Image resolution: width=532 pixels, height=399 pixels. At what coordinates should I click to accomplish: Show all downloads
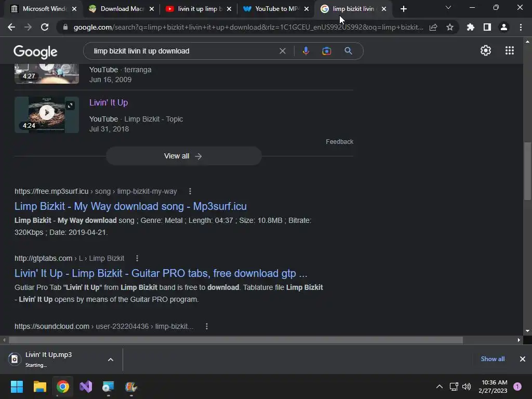[x=493, y=359]
